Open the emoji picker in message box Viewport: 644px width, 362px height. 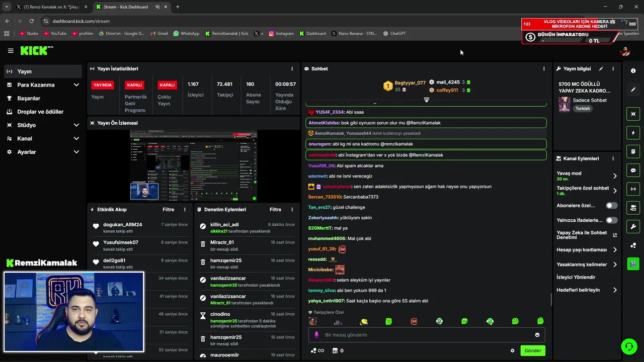coord(537,335)
